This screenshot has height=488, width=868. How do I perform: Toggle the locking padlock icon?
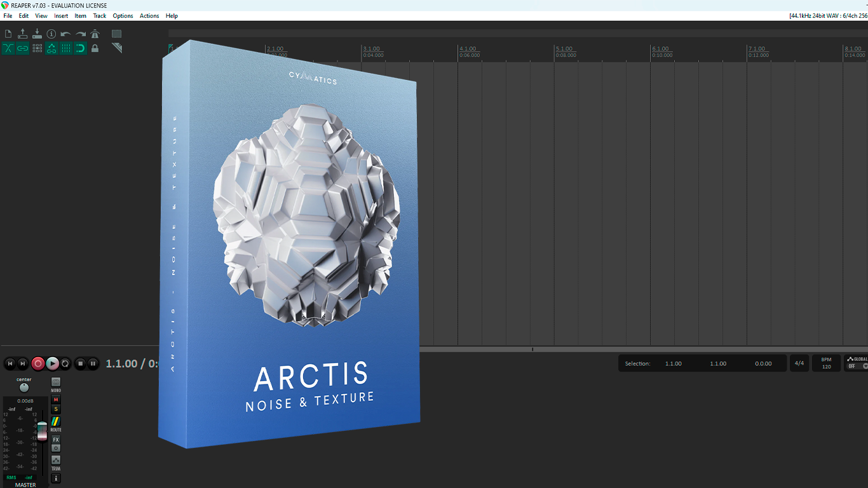(x=95, y=48)
